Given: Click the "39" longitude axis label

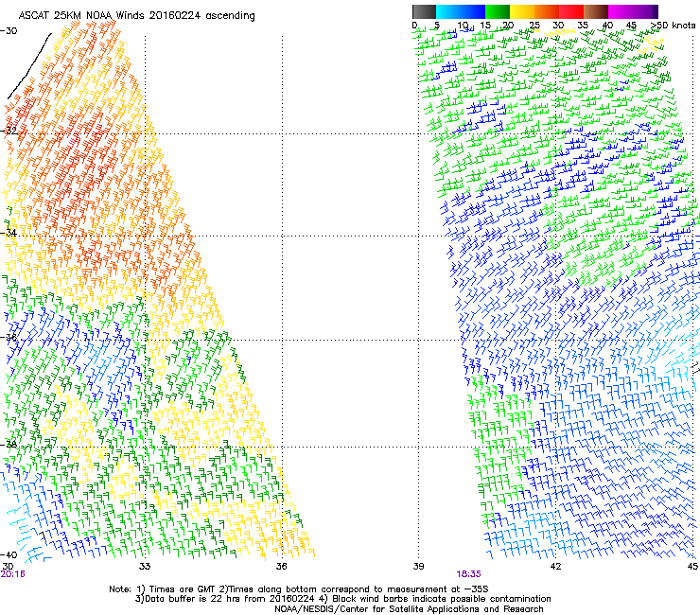Looking at the screenshot, I should [x=418, y=567].
